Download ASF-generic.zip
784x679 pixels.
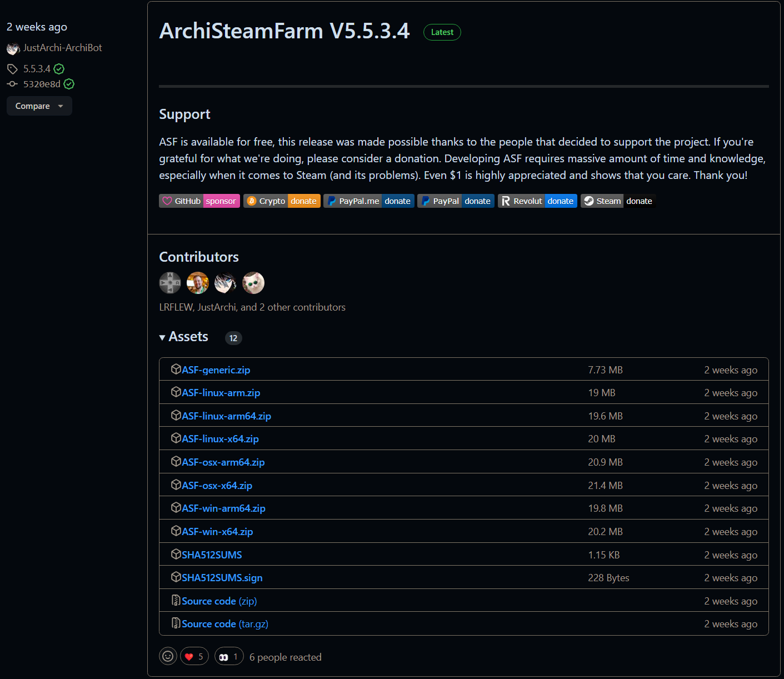pyautogui.click(x=216, y=370)
